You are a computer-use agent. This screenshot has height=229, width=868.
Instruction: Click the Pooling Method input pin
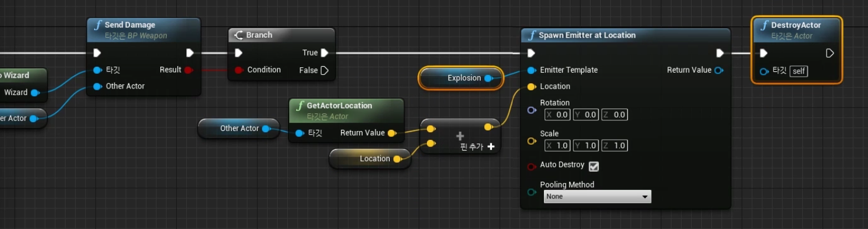pyautogui.click(x=532, y=192)
